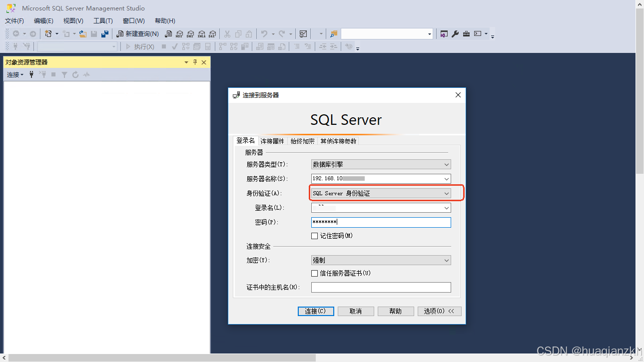Viewport: 644px width, 362px height.
Task: Click the New Query (新建查询) toolbar button
Action: (x=138, y=34)
